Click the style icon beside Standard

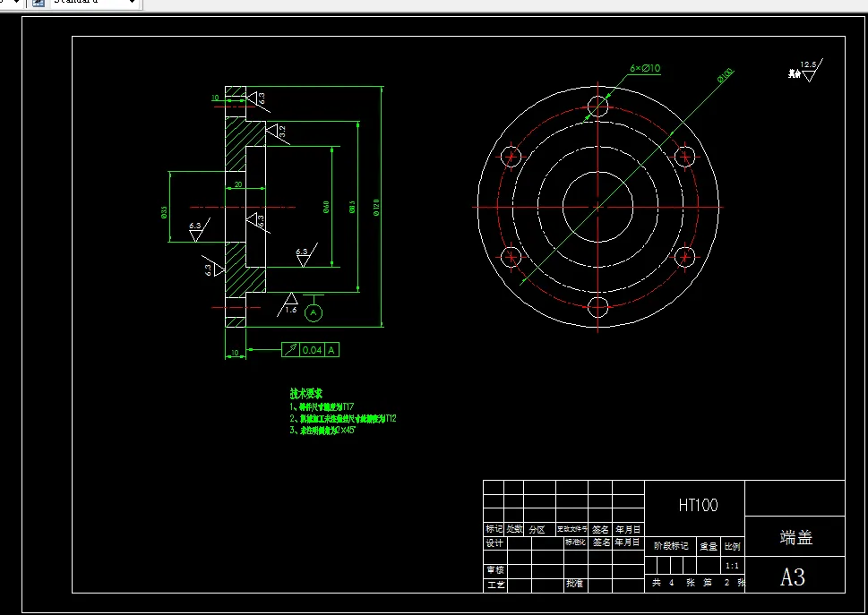[39, 3]
